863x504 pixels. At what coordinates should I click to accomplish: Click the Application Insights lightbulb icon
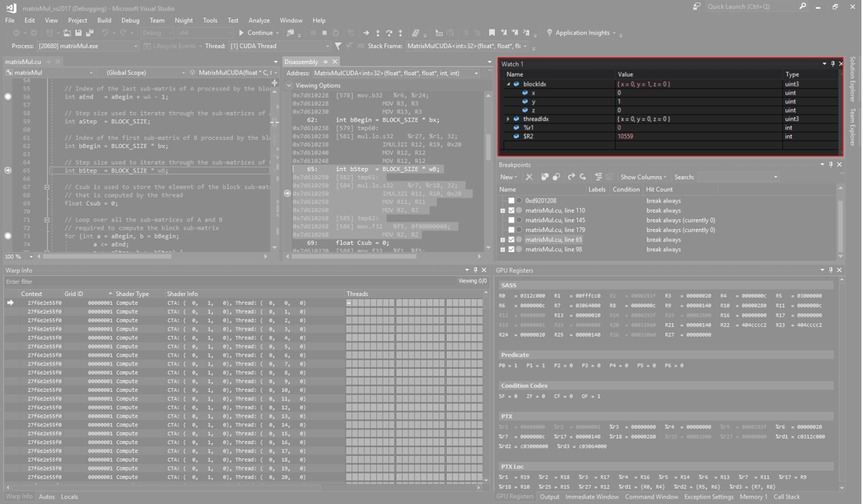click(x=548, y=33)
